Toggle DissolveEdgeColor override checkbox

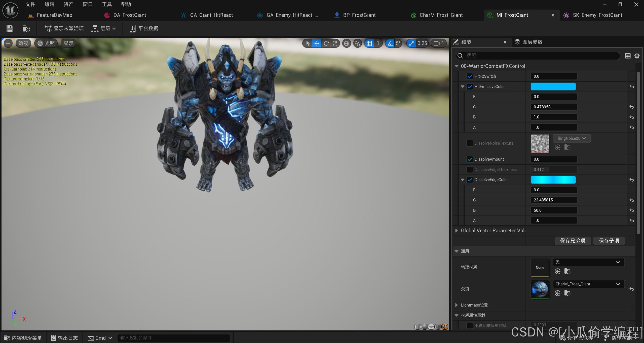[x=470, y=180]
